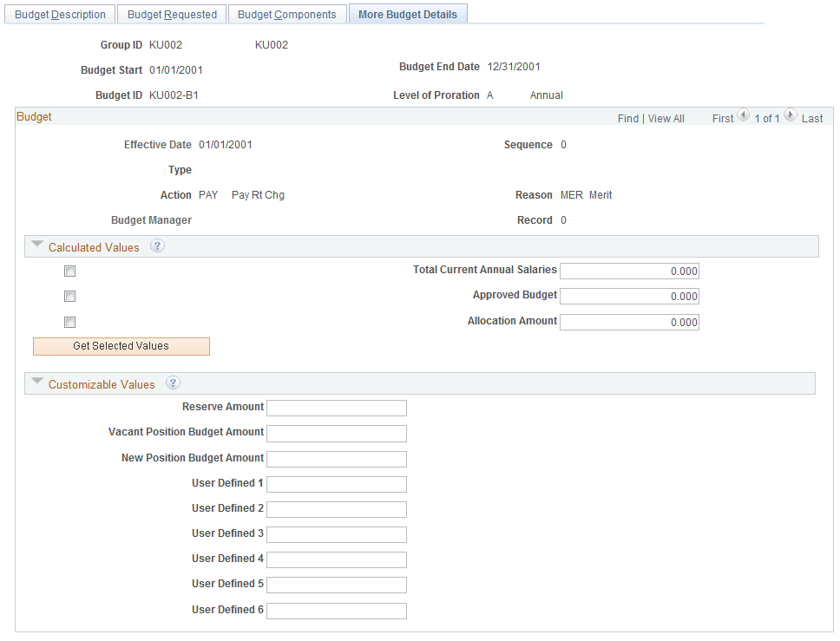Click the First navigation link

pos(725,117)
